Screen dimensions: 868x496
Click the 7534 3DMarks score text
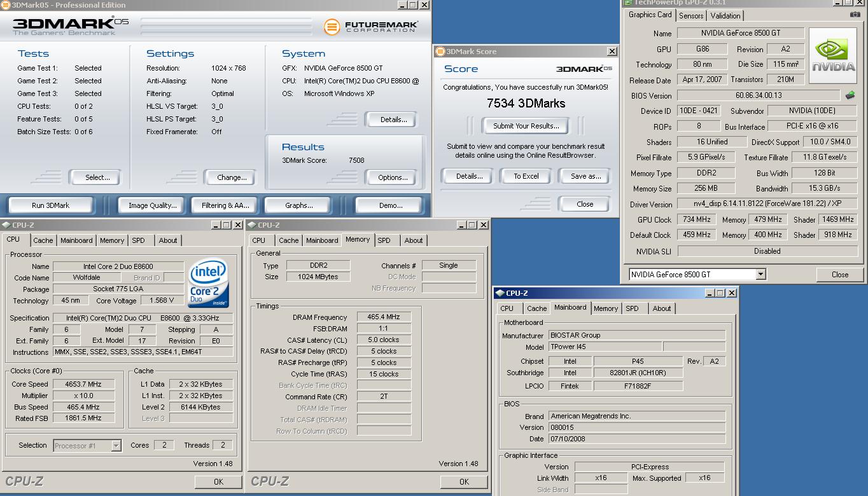pyautogui.click(x=526, y=103)
